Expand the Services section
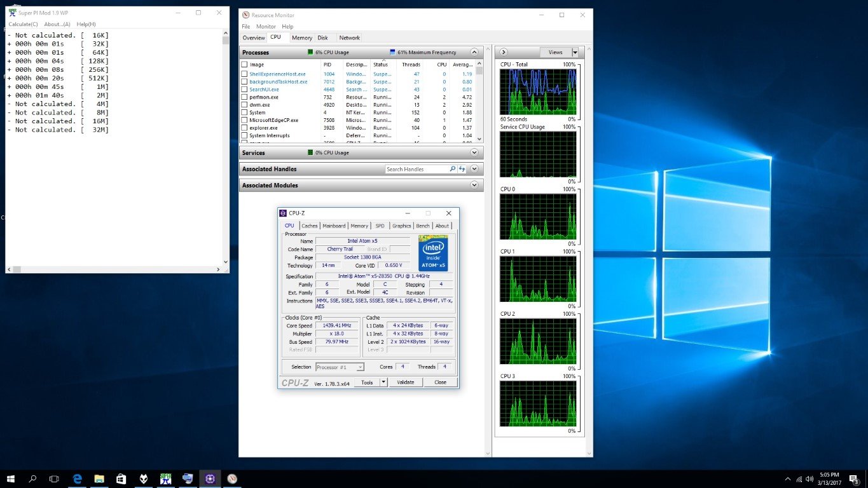 pyautogui.click(x=474, y=152)
